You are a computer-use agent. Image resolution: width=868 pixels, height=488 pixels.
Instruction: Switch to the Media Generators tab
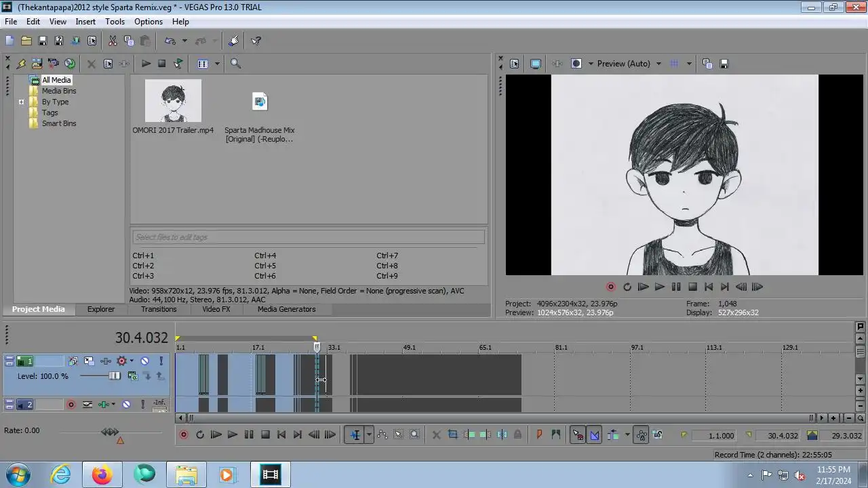[x=286, y=309]
